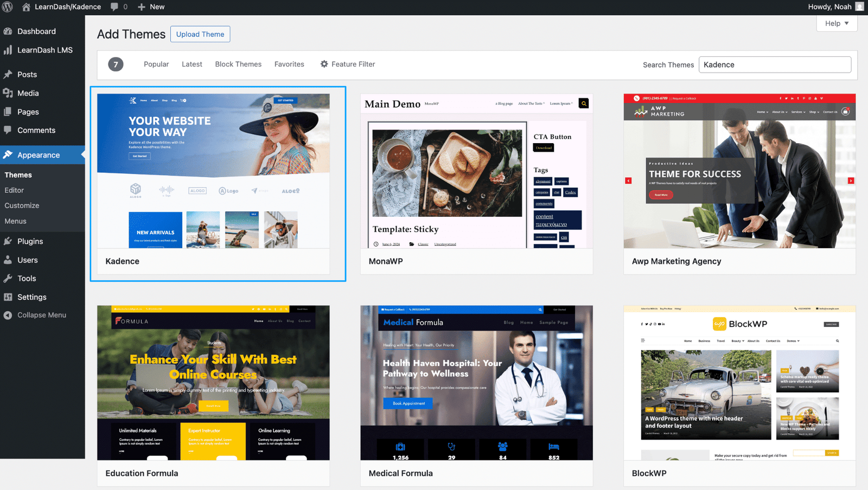The width and height of the screenshot is (868, 490).
Task: Select the BlockWP theme thumbnail
Action: point(739,383)
